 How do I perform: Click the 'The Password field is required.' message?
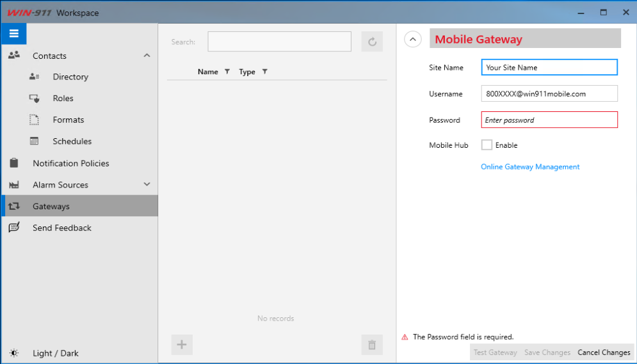463,336
